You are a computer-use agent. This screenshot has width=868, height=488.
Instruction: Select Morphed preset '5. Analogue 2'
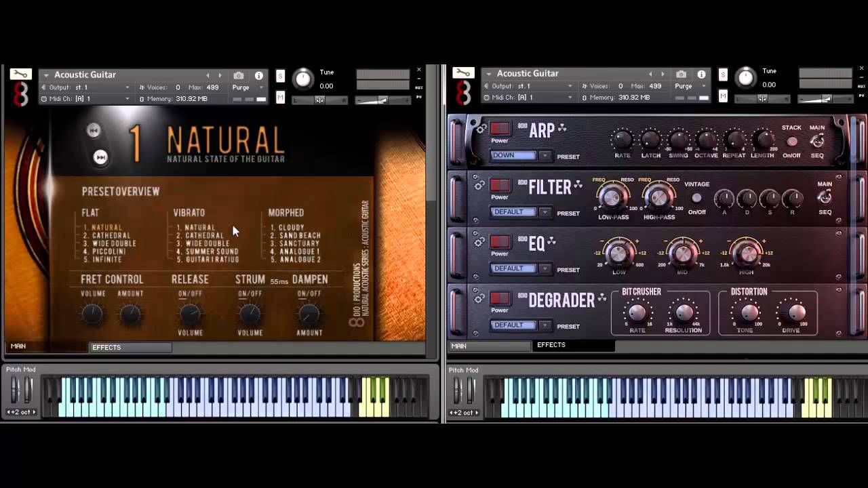[x=296, y=260]
